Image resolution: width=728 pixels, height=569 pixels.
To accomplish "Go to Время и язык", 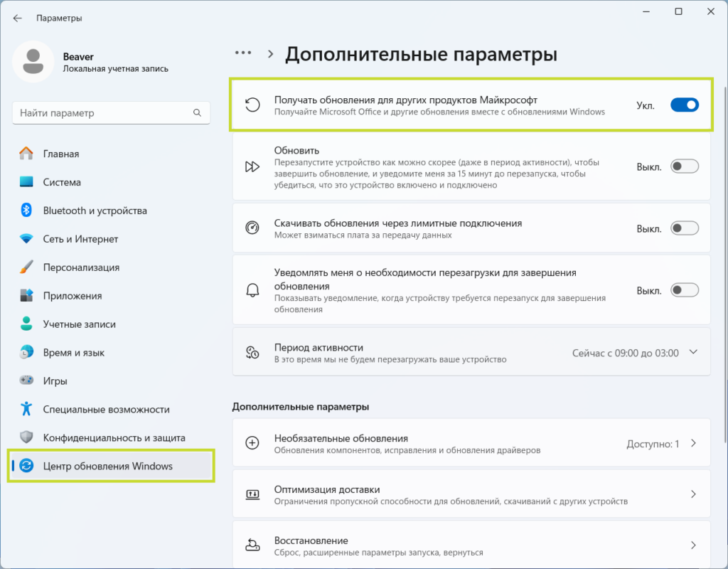I will (111, 352).
